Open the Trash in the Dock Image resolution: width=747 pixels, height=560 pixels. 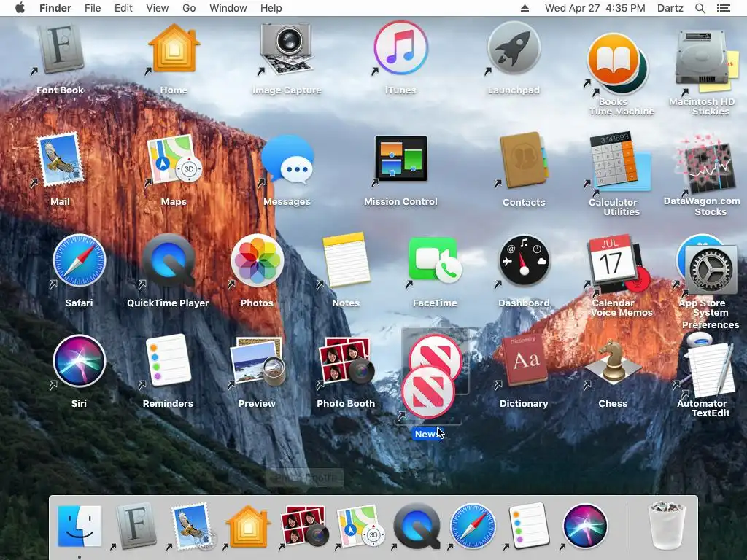pyautogui.click(x=667, y=525)
